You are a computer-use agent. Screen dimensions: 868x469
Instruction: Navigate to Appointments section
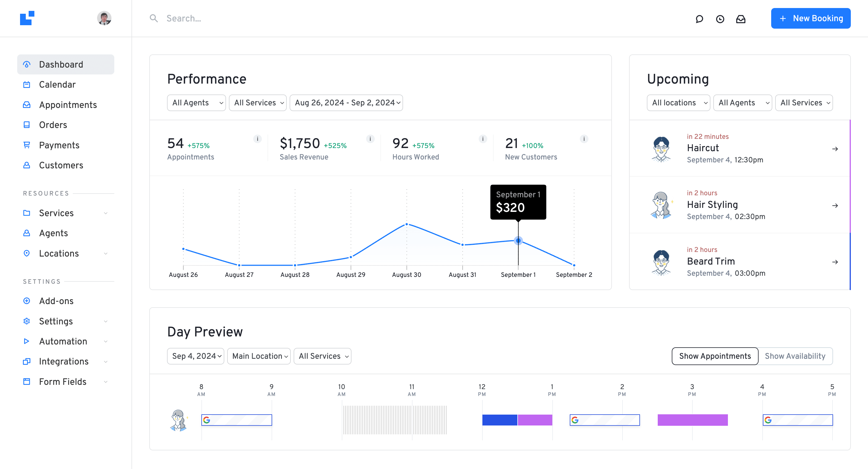pos(68,105)
